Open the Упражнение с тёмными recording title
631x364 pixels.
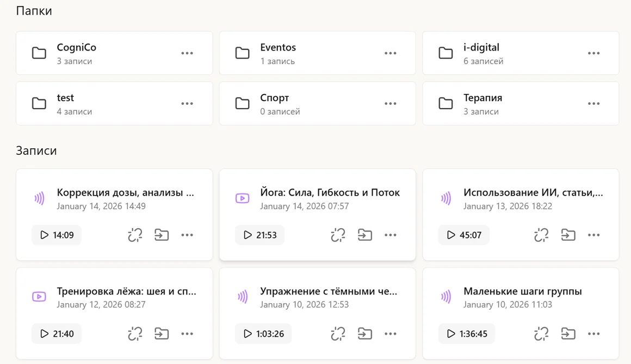tap(329, 291)
